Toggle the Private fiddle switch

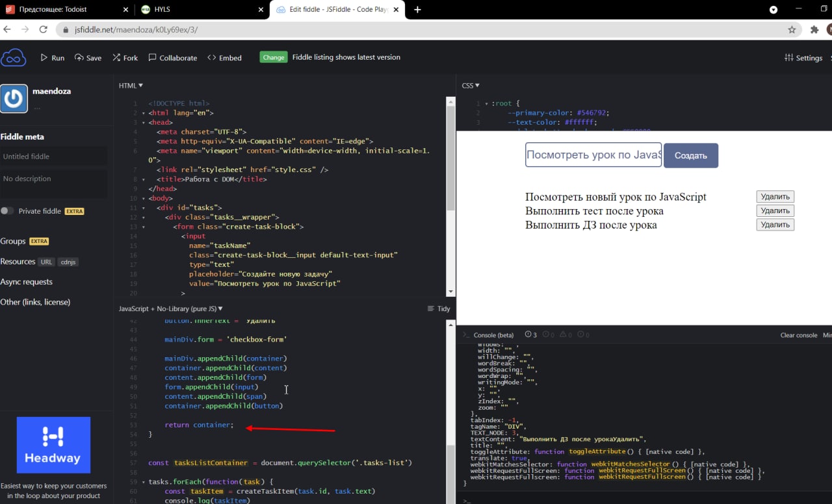(7, 211)
